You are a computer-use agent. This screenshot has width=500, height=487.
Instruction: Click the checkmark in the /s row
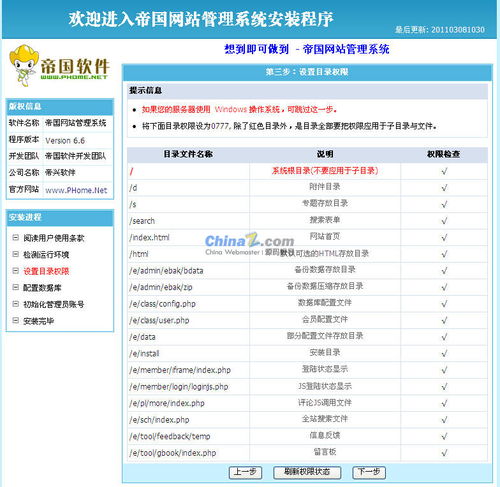tap(444, 204)
